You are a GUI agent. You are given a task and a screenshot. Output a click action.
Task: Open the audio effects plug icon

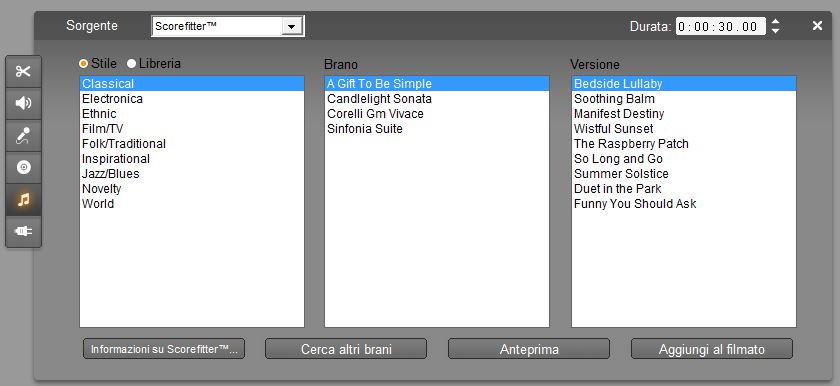[23, 231]
